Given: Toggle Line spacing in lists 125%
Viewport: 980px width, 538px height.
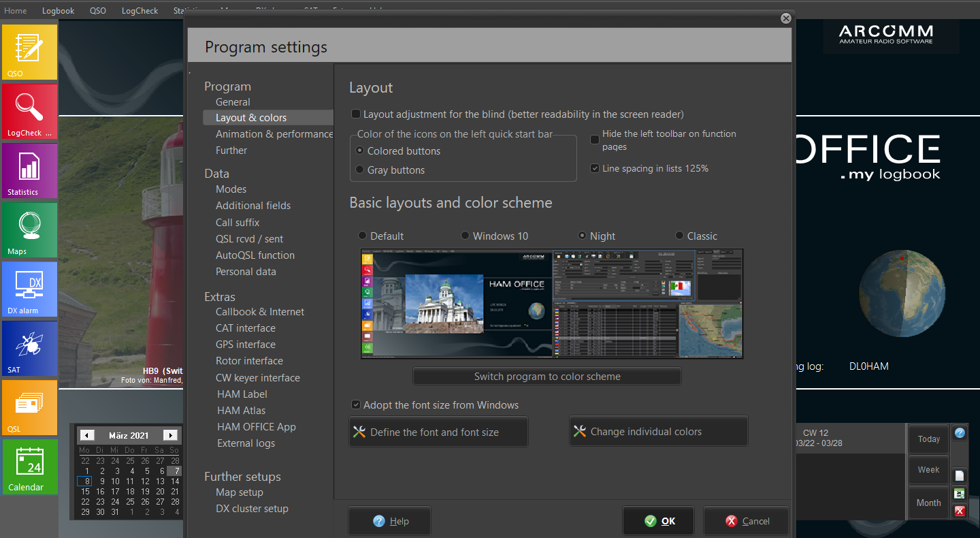Looking at the screenshot, I should (x=595, y=168).
